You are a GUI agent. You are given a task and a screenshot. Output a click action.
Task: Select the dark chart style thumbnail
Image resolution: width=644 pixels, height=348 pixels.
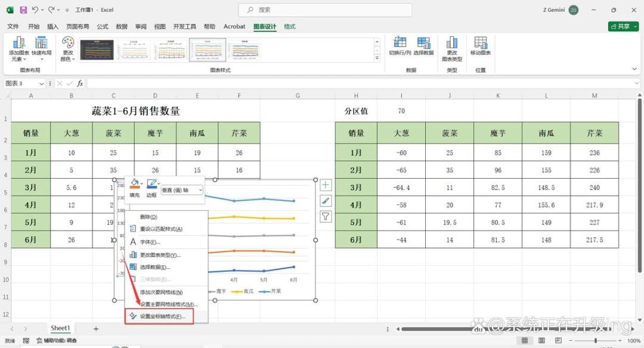tap(97, 50)
